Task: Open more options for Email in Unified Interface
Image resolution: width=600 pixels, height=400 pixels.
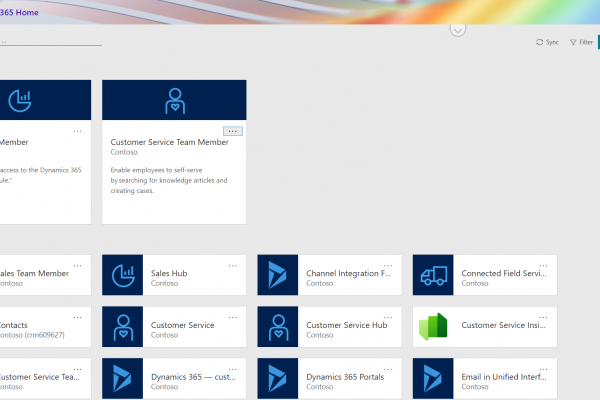Action: pyautogui.click(x=543, y=369)
